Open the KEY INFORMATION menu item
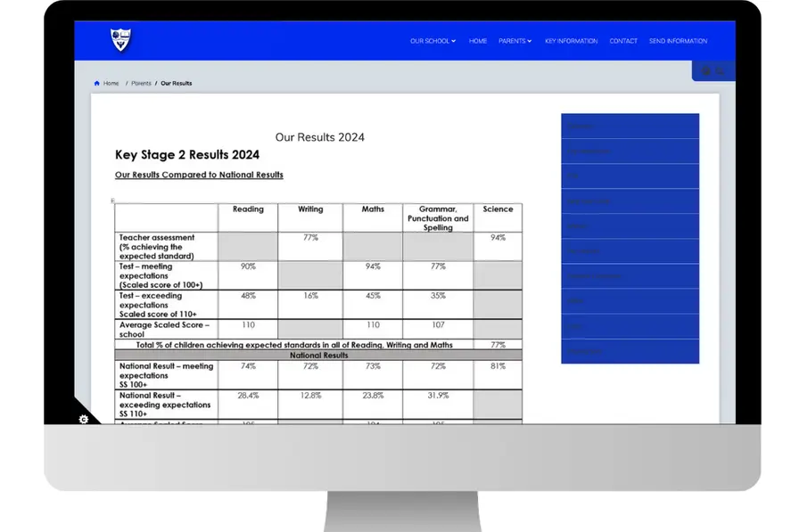The image size is (799, 532). (x=572, y=41)
